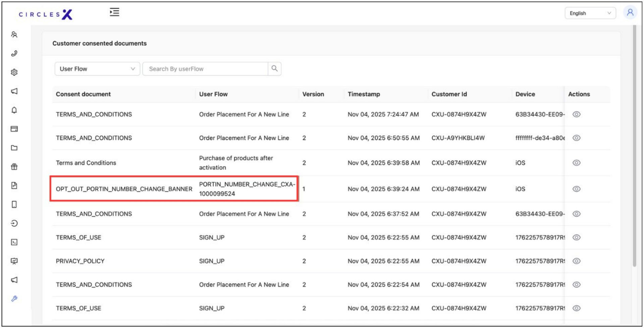Click the Timestamp column header
Viewport: 644px width, 328px height.
364,94
